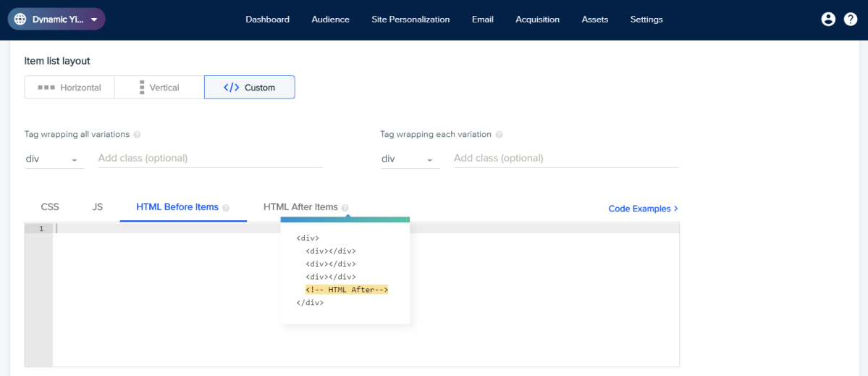Screen dimensions: 868x376
Task: Open the all-variations wrapping tag dropdown
Action: click(x=54, y=159)
